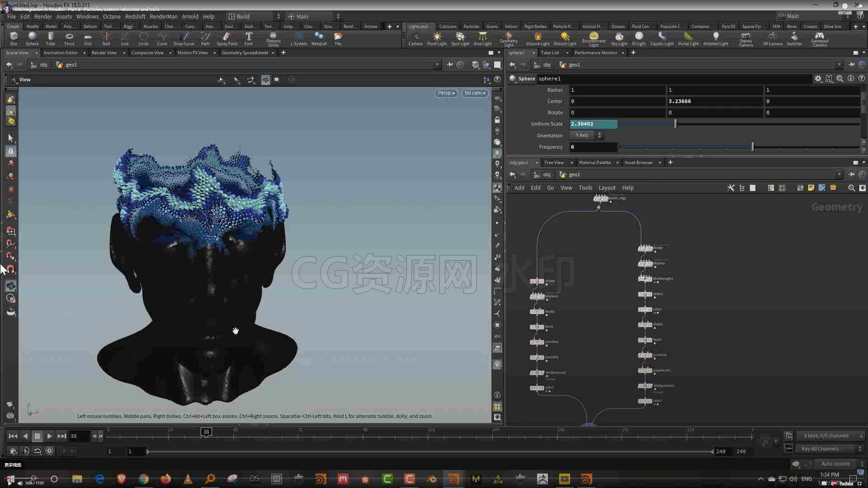This screenshot has height=488, width=868.
Task: Click the frame 38 timeline marker
Action: pos(206,432)
